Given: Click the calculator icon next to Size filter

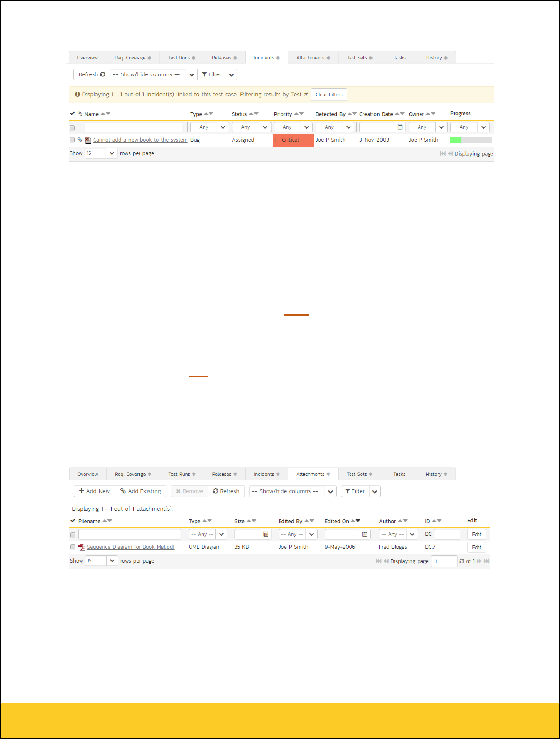Looking at the screenshot, I should coord(266,534).
